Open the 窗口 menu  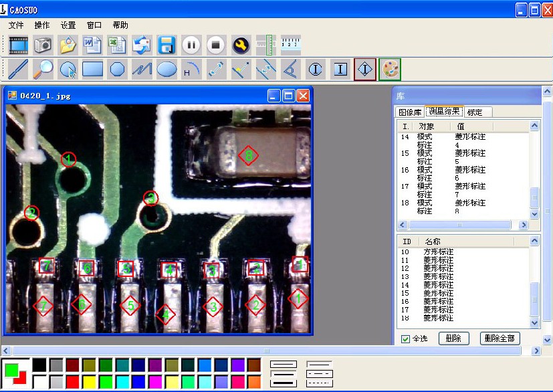pos(94,25)
